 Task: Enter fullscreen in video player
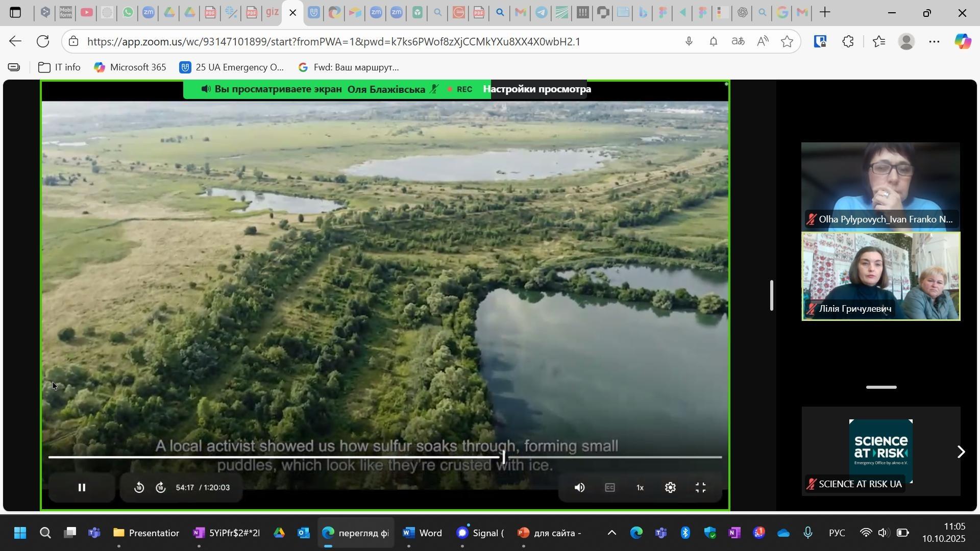tap(701, 488)
